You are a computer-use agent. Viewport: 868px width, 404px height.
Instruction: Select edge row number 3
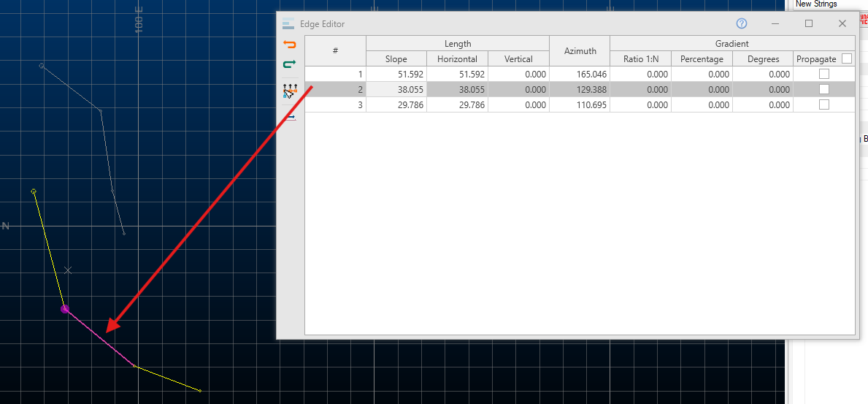point(335,104)
